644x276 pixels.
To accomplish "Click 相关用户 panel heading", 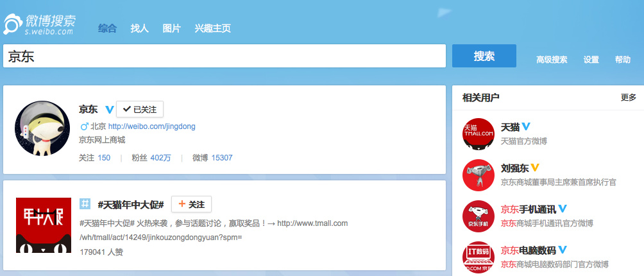I will pos(480,98).
